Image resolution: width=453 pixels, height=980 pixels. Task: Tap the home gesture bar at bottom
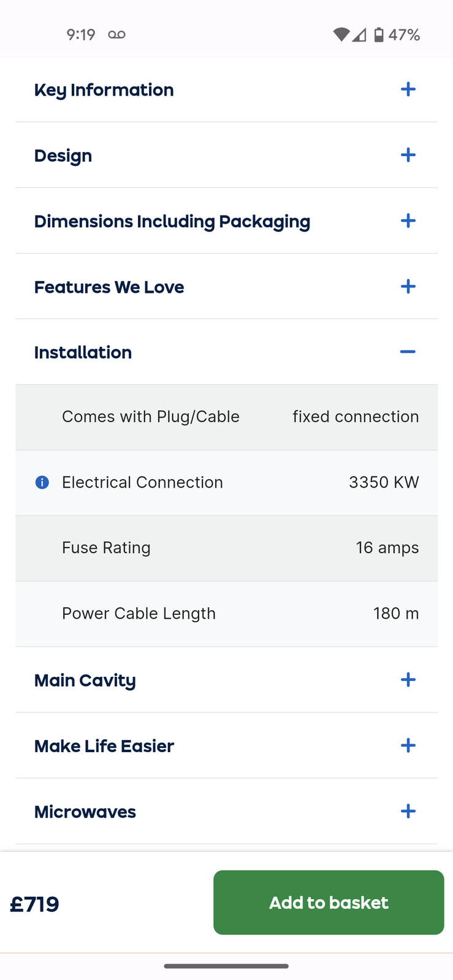coord(226,966)
